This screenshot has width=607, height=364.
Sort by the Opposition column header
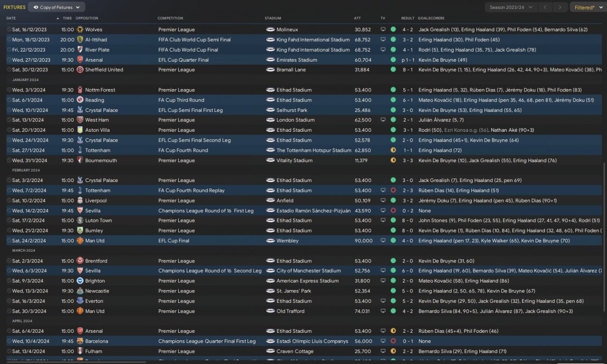coord(87,18)
